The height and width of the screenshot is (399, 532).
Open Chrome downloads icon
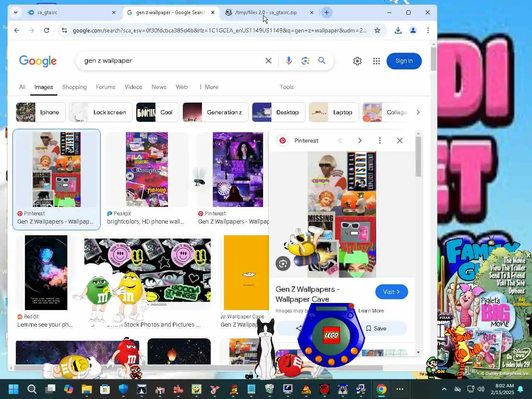point(398,30)
